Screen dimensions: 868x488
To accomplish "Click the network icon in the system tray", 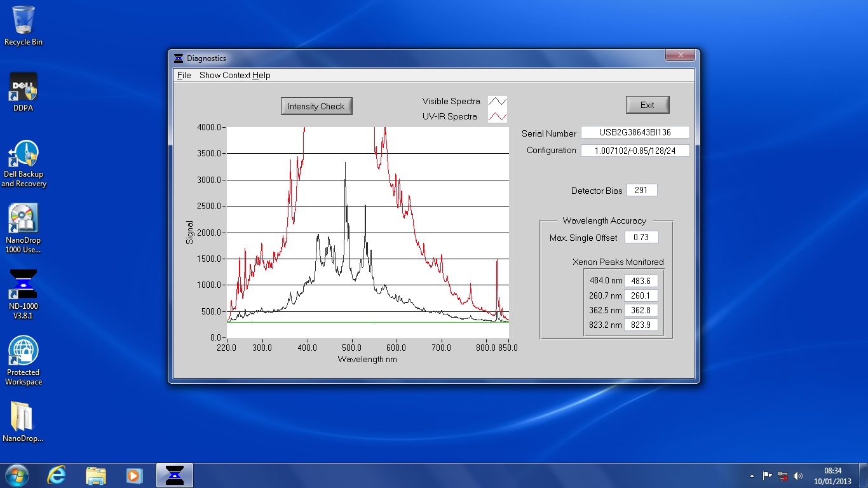I will [x=783, y=475].
